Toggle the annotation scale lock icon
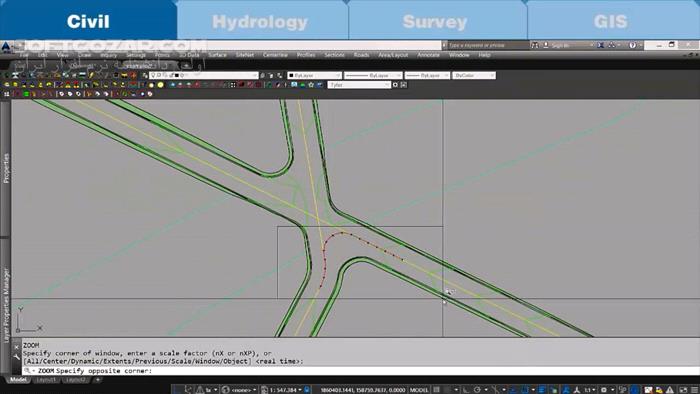 pos(307,390)
